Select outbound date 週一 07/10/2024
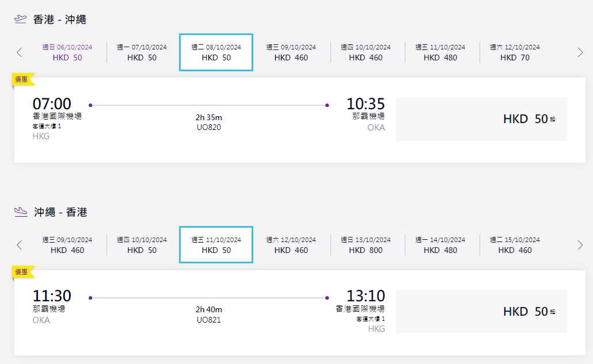This screenshot has height=364, width=593. pos(142,52)
